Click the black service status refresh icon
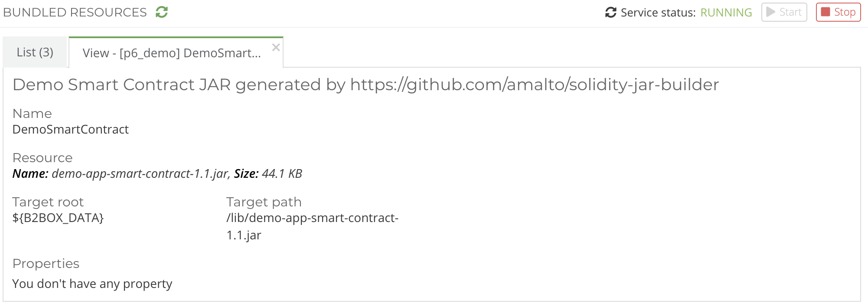The image size is (868, 307). point(611,13)
